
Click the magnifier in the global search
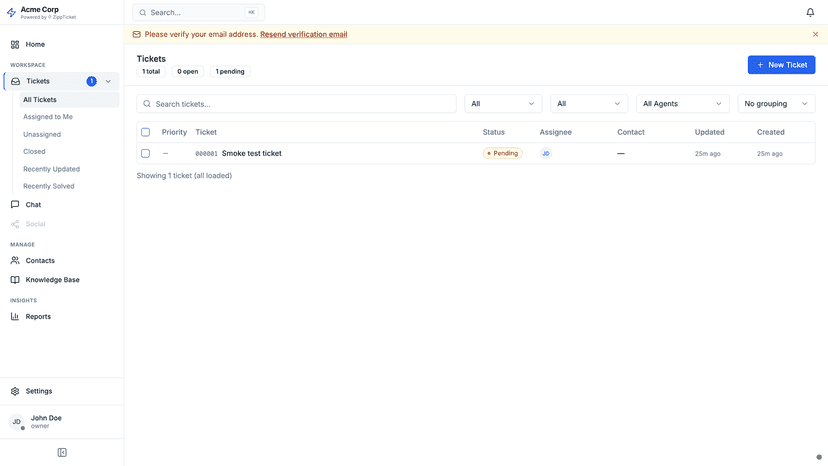click(x=143, y=13)
